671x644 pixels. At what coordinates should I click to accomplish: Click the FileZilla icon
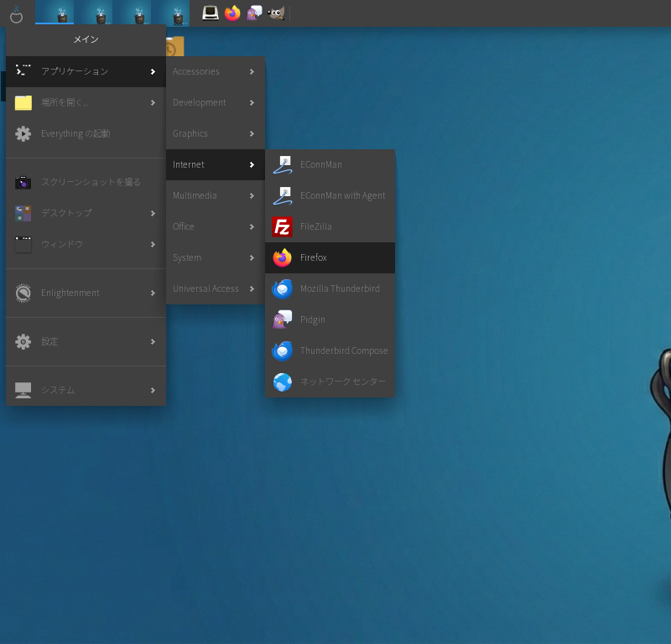tap(283, 226)
